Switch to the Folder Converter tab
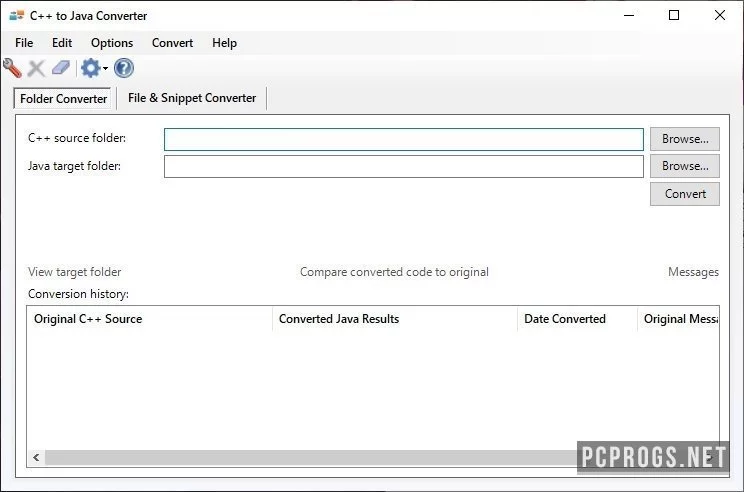The width and height of the screenshot is (744, 492). 63,99
